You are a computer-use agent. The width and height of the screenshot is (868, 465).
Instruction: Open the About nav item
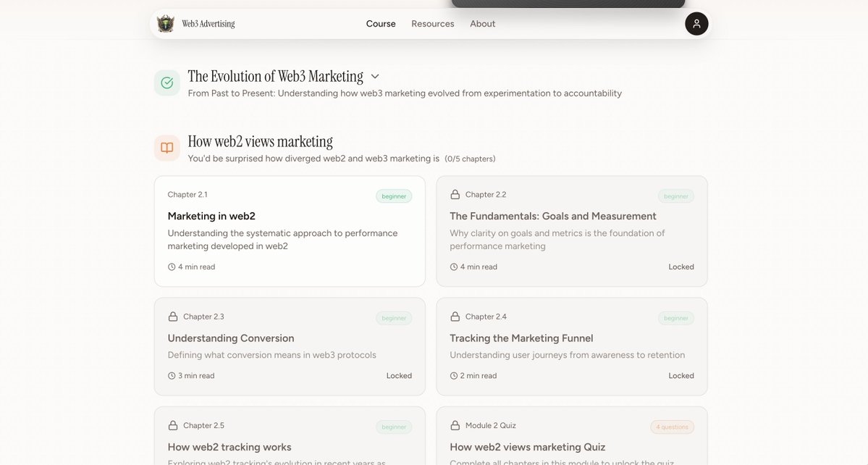coord(483,24)
